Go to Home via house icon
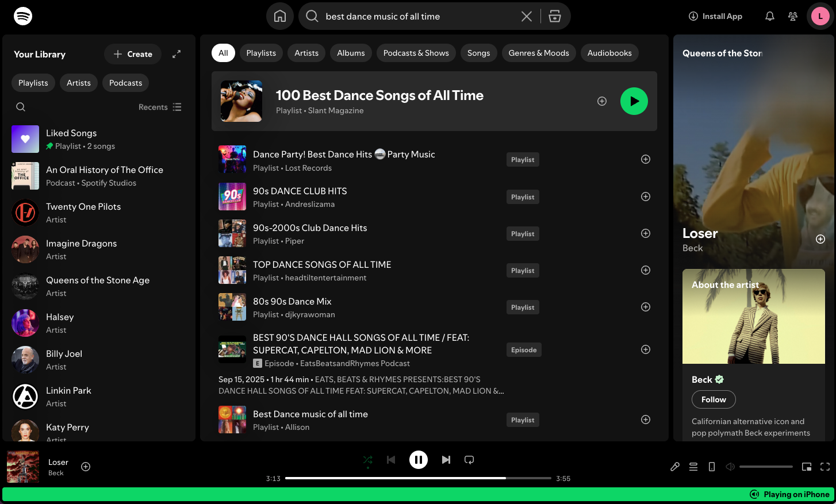The height and width of the screenshot is (504, 836). click(280, 16)
